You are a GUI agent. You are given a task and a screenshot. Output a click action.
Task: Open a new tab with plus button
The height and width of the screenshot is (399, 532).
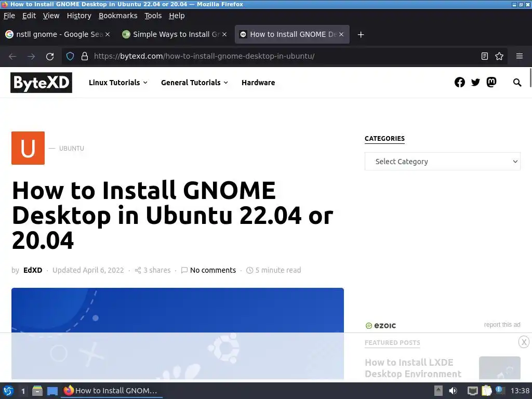[x=361, y=35]
